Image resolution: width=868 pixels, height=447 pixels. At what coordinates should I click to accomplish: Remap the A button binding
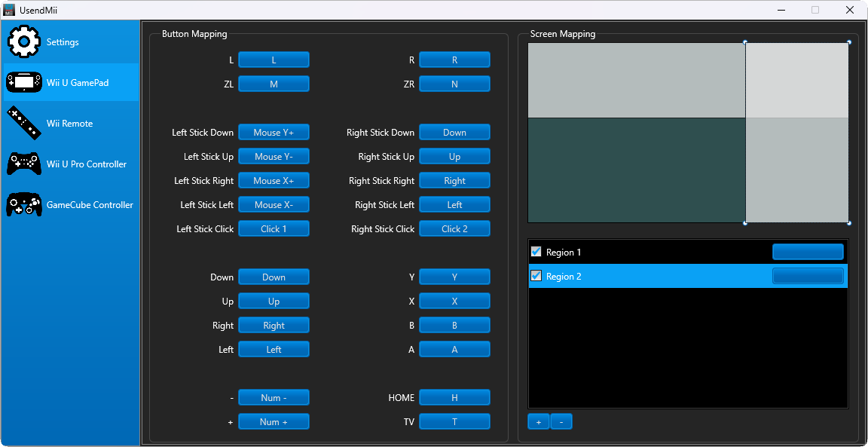[454, 349]
